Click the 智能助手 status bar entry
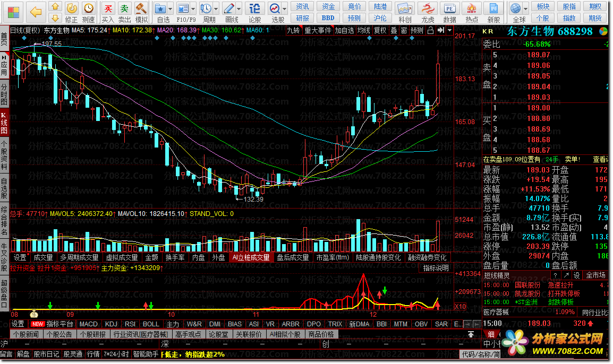 coord(146,354)
